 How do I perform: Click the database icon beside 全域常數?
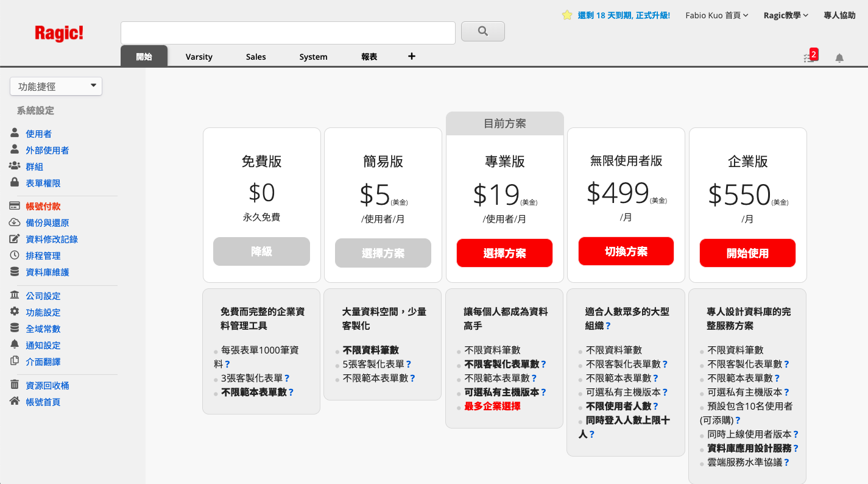click(x=15, y=328)
